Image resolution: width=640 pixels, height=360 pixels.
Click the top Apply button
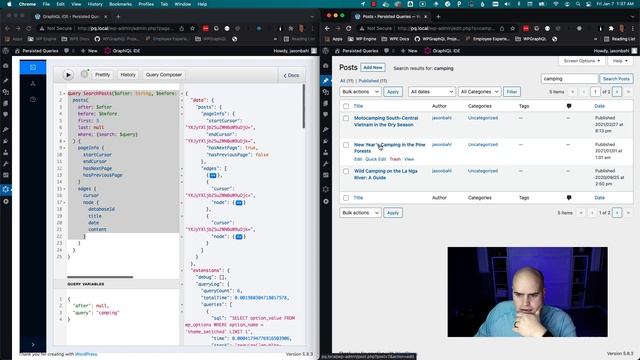click(393, 92)
